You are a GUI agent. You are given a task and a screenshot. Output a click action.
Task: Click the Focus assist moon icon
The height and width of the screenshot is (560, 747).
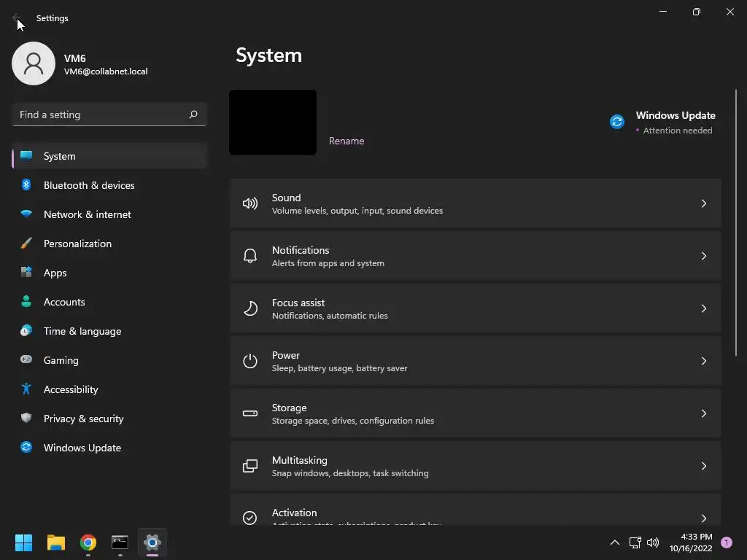[x=250, y=308]
